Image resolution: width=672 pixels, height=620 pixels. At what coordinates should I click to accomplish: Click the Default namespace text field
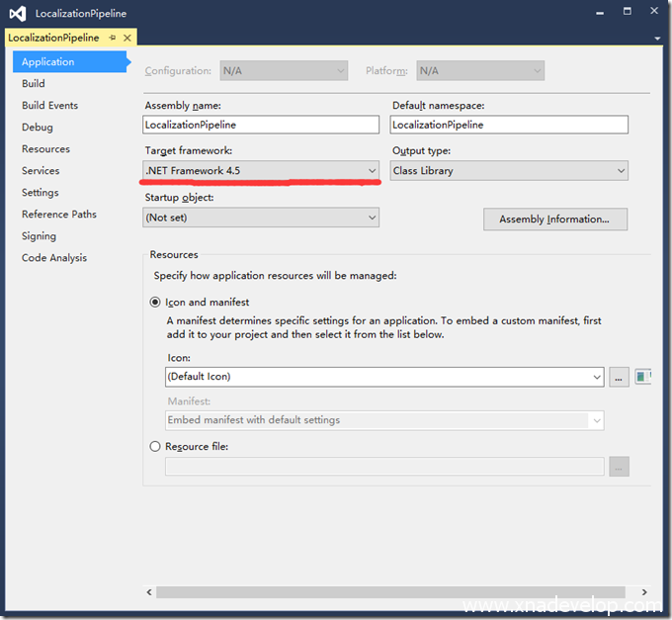(x=509, y=125)
